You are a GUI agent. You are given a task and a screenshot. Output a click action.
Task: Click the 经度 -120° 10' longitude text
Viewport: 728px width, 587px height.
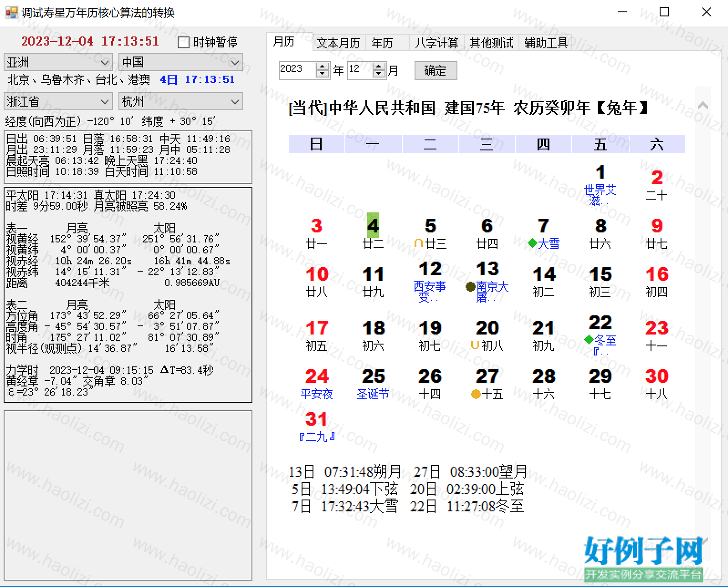pos(70,121)
